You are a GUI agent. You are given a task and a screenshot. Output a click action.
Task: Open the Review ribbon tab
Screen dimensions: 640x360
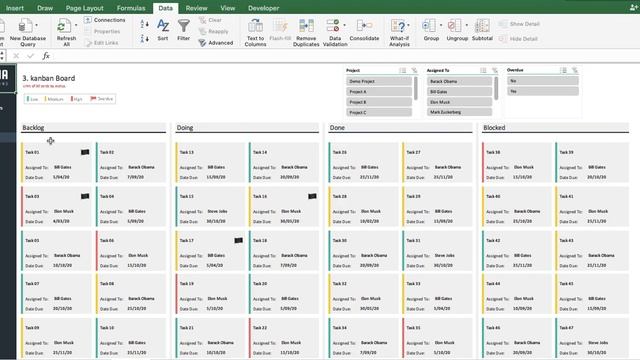[x=196, y=8]
